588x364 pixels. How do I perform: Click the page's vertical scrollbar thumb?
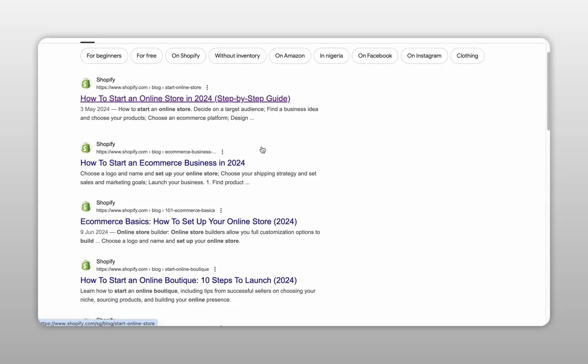[x=548, y=91]
